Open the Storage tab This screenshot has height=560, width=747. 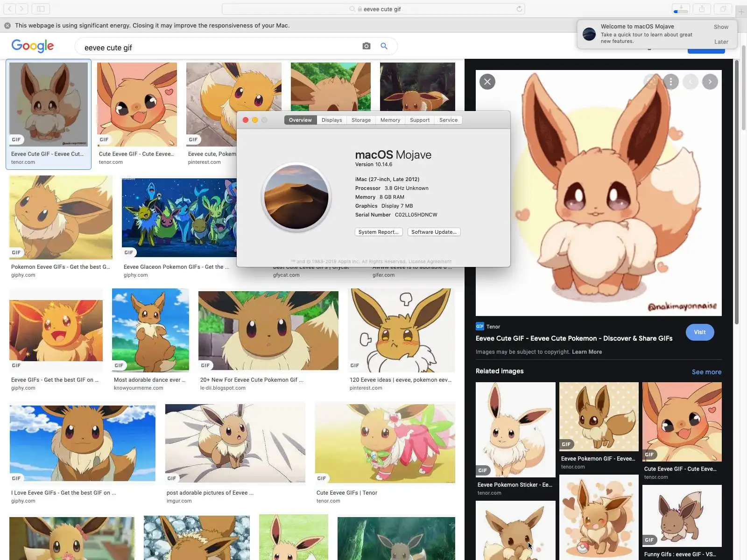[x=361, y=120]
